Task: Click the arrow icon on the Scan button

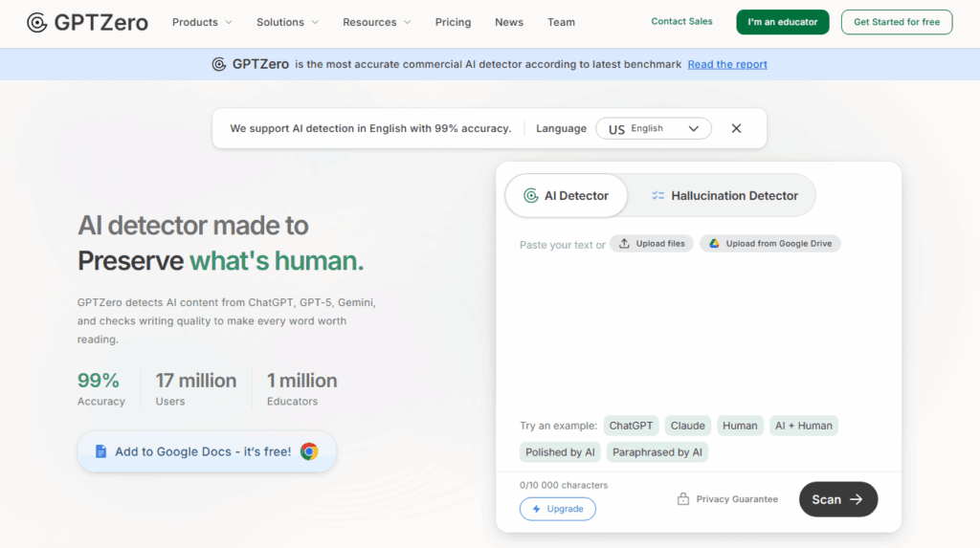Action: [x=857, y=499]
